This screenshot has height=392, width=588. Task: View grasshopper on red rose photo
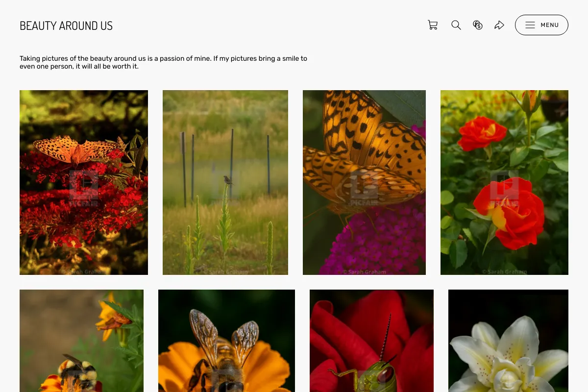[x=371, y=341]
